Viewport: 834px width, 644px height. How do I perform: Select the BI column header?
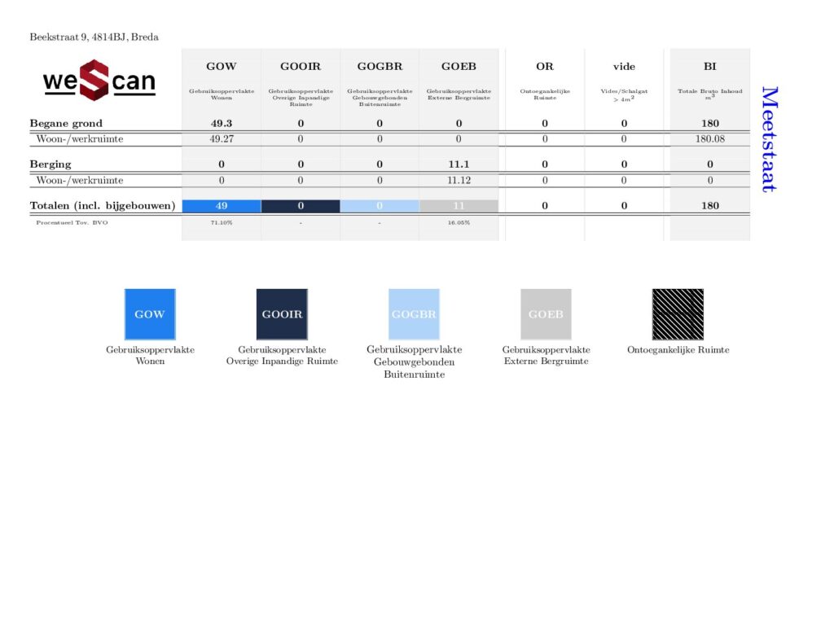pyautogui.click(x=709, y=67)
